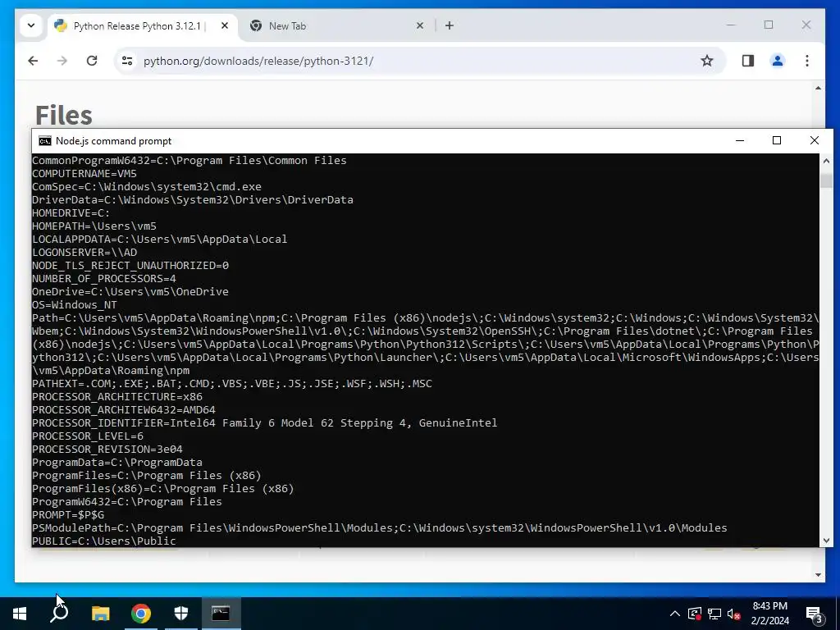Click Chrome forward navigation arrow
Image resolution: width=840 pixels, height=630 pixels.
coord(62,61)
